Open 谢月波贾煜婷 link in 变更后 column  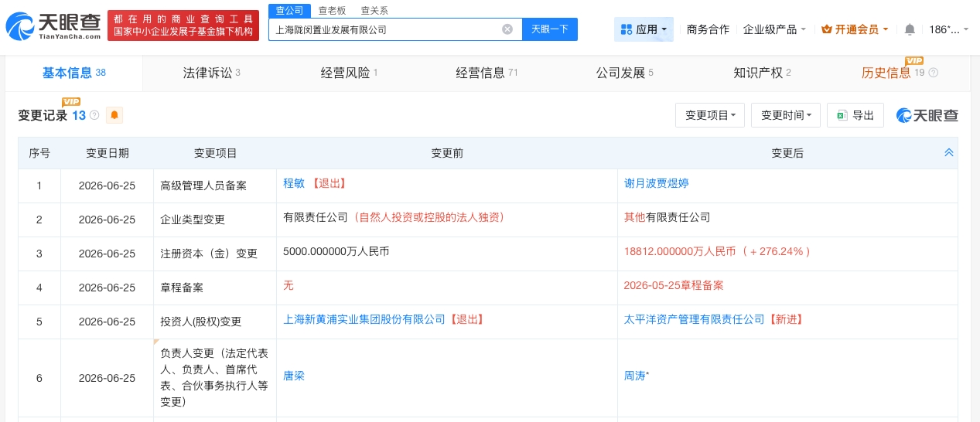(657, 184)
